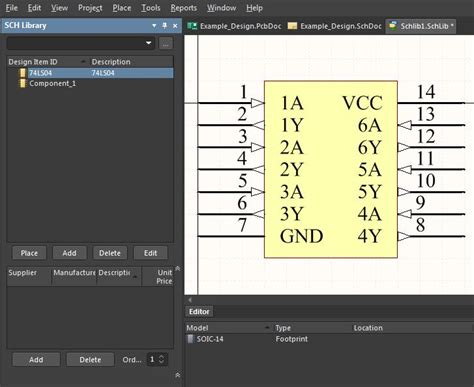Click the 74LS04 component icon
474x387 pixels.
click(23, 73)
